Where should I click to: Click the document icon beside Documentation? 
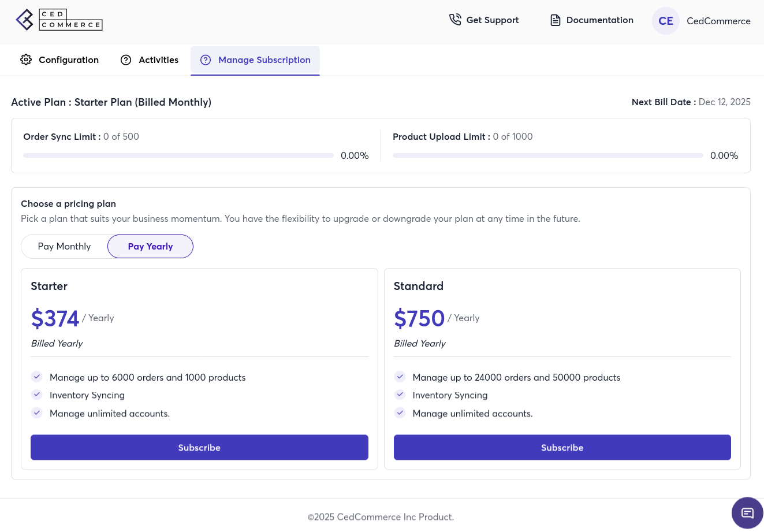click(x=555, y=20)
